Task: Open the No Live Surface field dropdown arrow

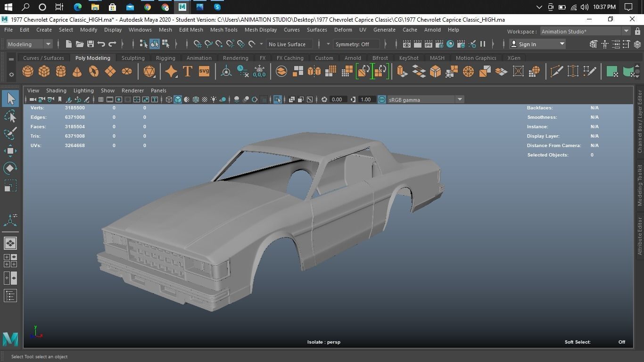Action: pyautogui.click(x=261, y=44)
